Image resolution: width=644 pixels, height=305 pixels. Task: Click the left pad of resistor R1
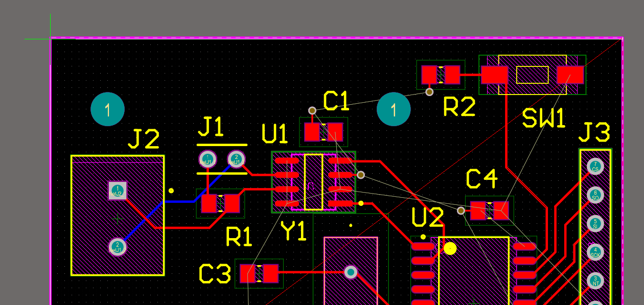209,203
